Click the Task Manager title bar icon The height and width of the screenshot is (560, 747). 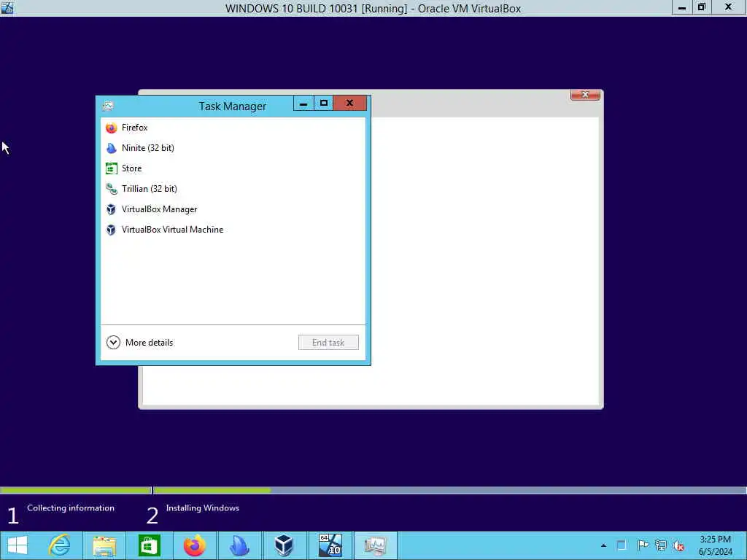[108, 106]
